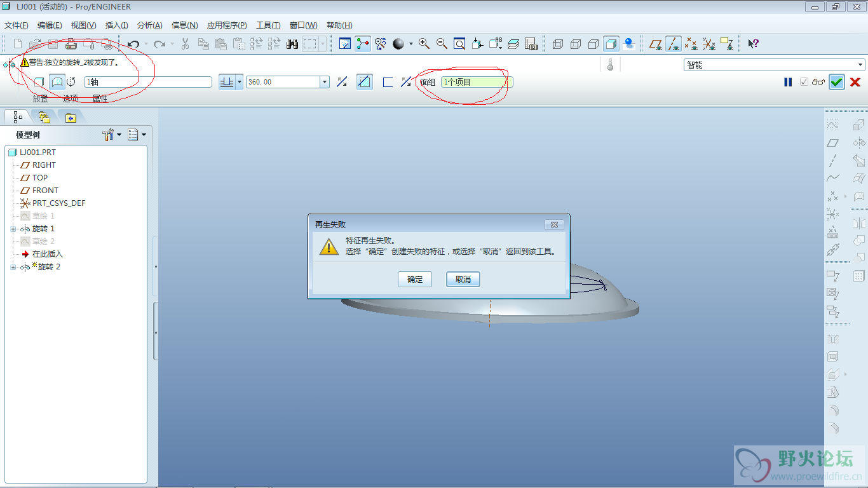The image size is (868, 488).
Task: Open the 属性 (Properties) tab
Action: click(100, 98)
